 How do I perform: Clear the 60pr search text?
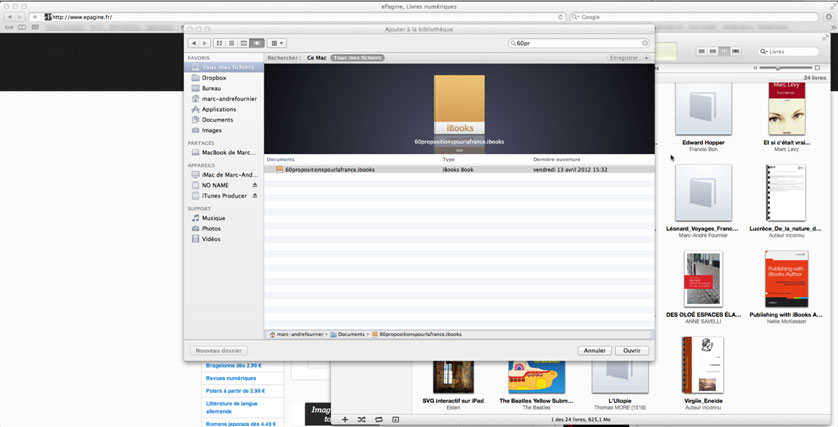(645, 43)
